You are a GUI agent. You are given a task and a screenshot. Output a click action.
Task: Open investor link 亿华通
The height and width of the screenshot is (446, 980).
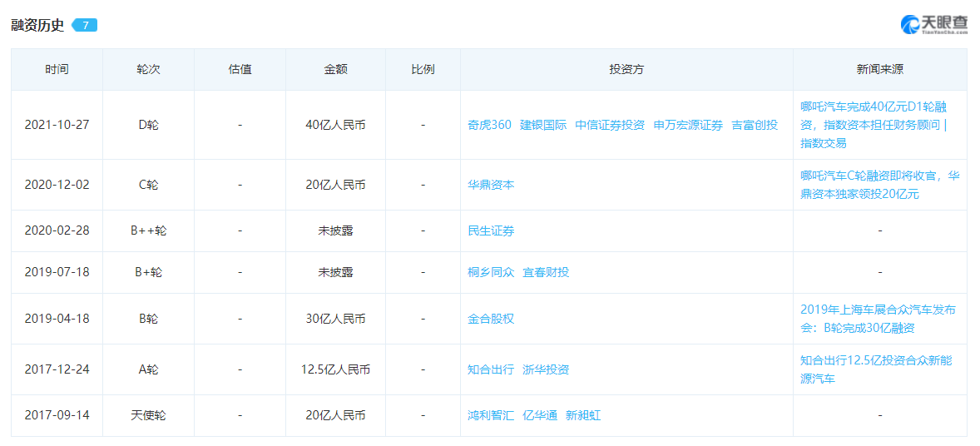(540, 415)
